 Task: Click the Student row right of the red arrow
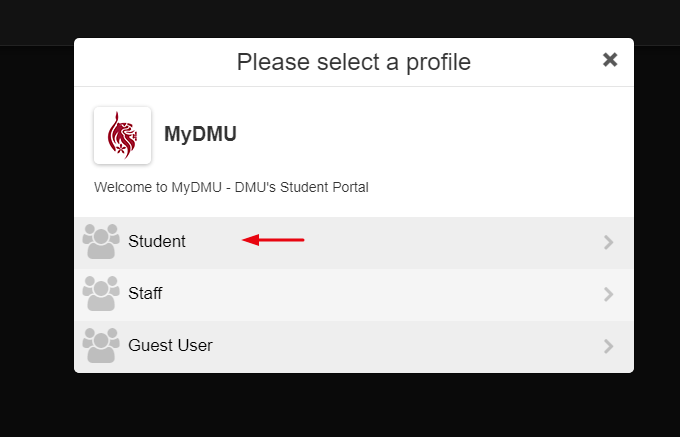pos(451,242)
